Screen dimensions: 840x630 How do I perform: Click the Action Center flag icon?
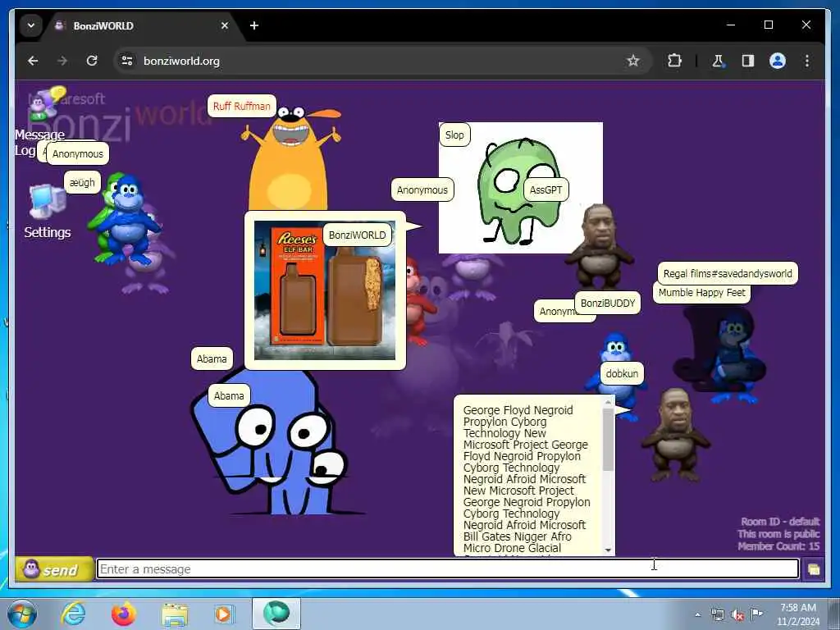757,614
